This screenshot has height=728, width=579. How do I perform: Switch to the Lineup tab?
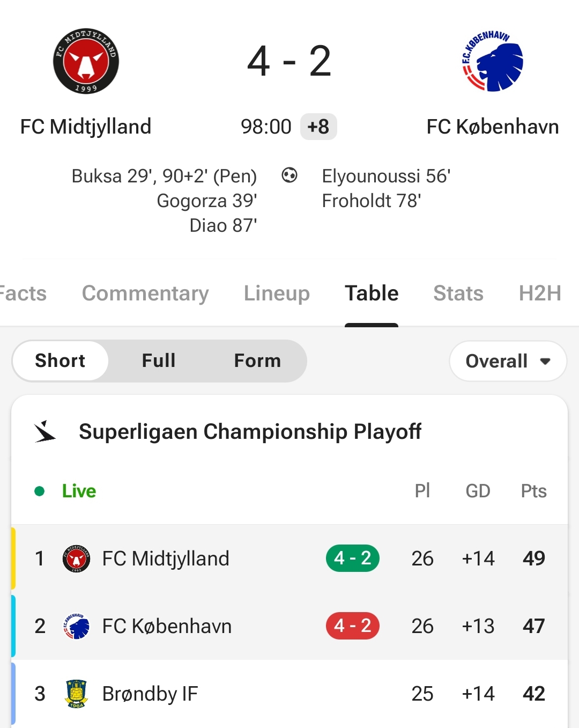coord(277,293)
